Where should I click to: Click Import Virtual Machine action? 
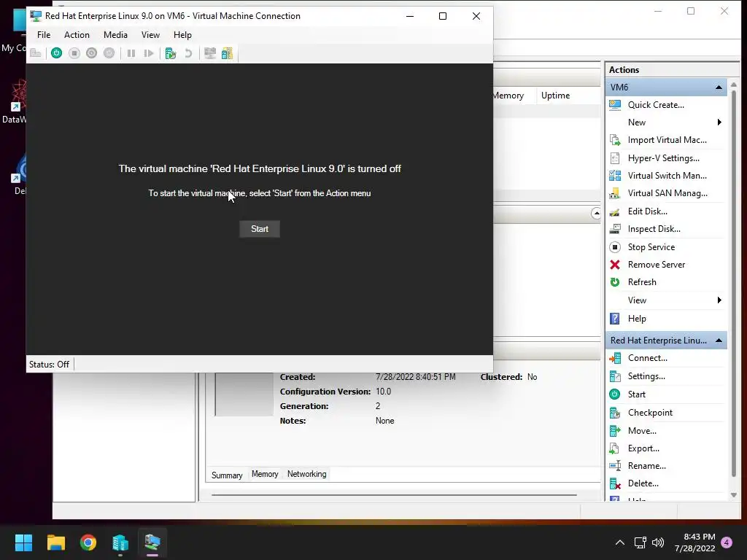tap(666, 140)
